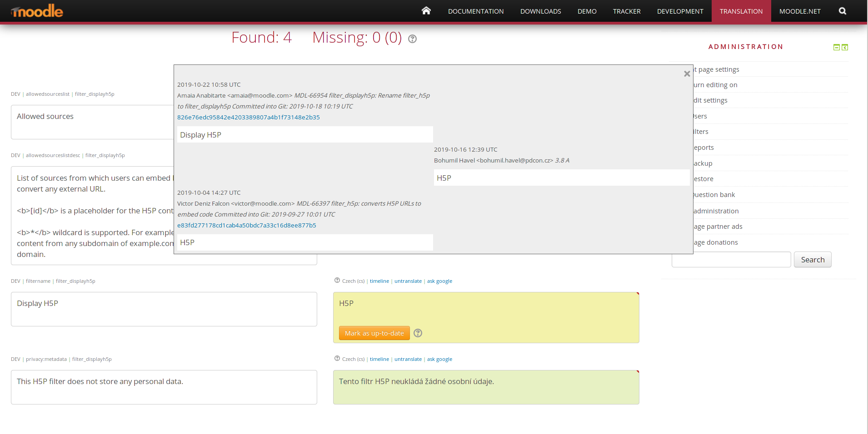Open timeline link for privacy:metadata string

point(379,359)
